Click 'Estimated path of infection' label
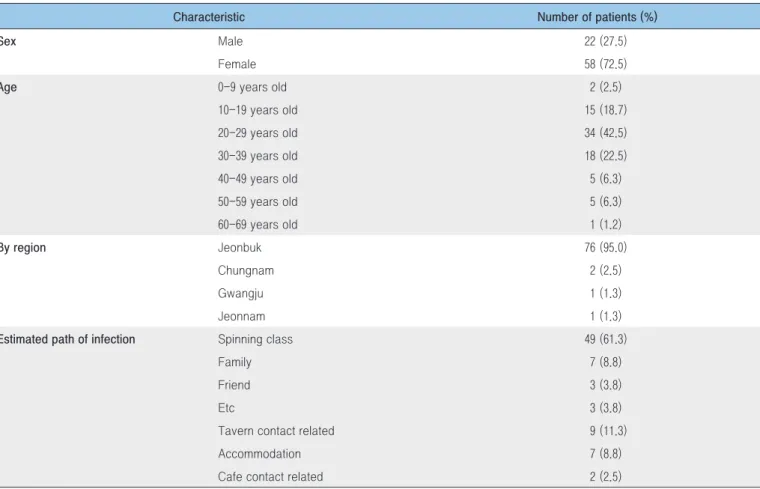The height and width of the screenshot is (489, 760). [x=67, y=339]
